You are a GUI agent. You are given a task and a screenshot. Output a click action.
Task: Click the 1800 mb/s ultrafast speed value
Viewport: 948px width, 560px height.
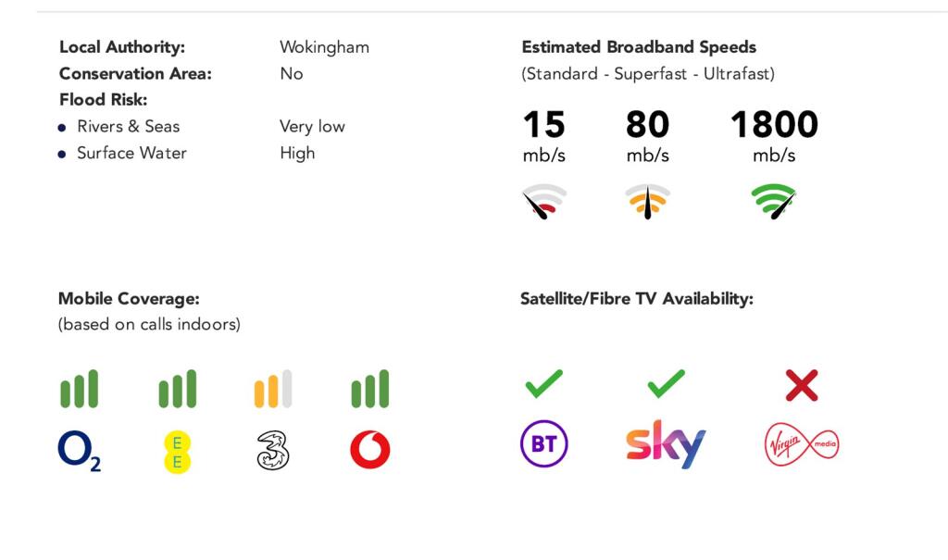tap(774, 125)
